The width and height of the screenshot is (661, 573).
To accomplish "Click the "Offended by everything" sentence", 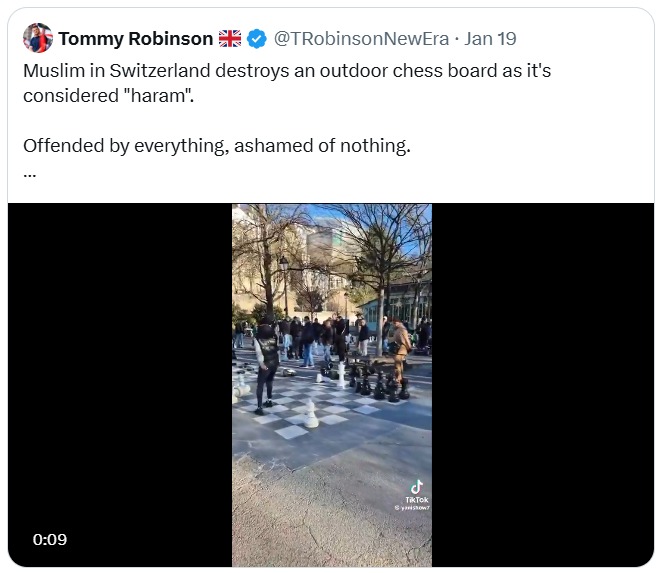I will (216, 145).
